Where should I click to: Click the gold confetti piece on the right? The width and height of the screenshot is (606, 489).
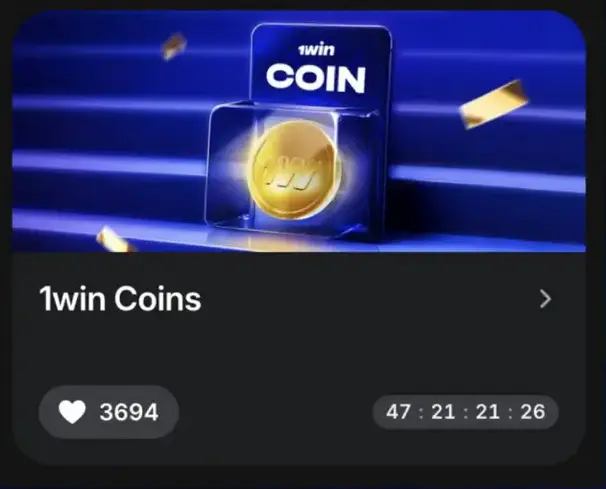(x=494, y=104)
